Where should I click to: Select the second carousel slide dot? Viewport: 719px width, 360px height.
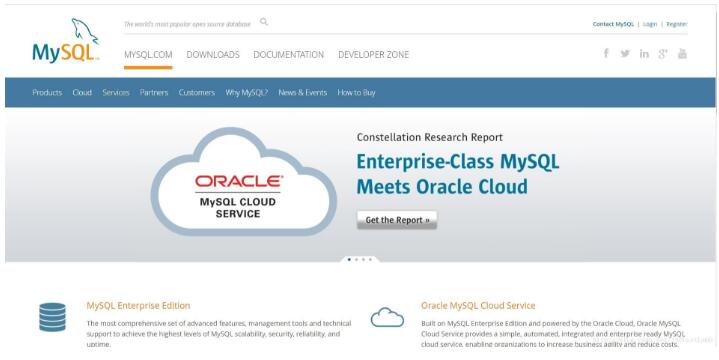click(x=356, y=260)
